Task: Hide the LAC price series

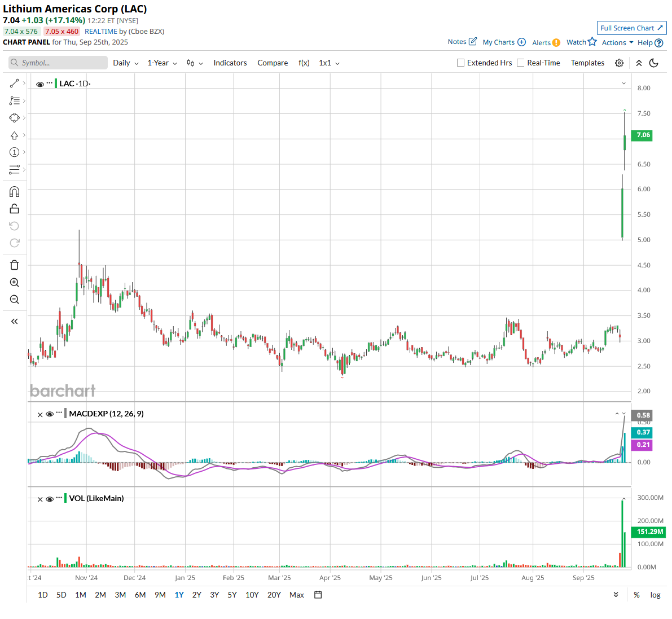Action: point(40,84)
